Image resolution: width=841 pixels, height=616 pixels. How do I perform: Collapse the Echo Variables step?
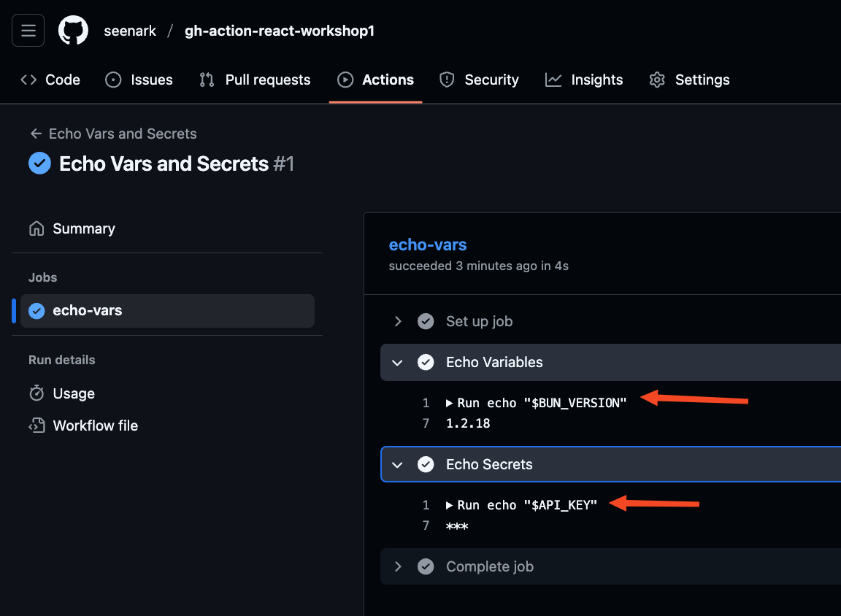click(x=398, y=362)
